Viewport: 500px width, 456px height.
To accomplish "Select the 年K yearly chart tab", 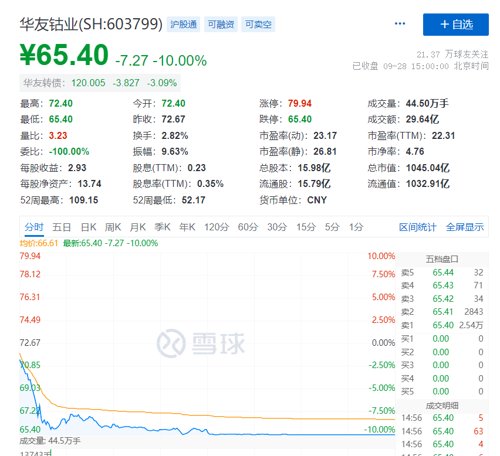I will pyautogui.click(x=187, y=227).
